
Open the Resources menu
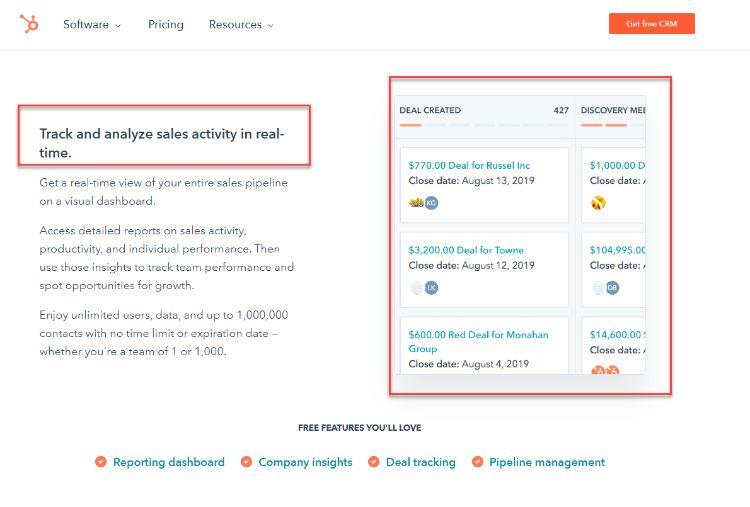point(235,24)
